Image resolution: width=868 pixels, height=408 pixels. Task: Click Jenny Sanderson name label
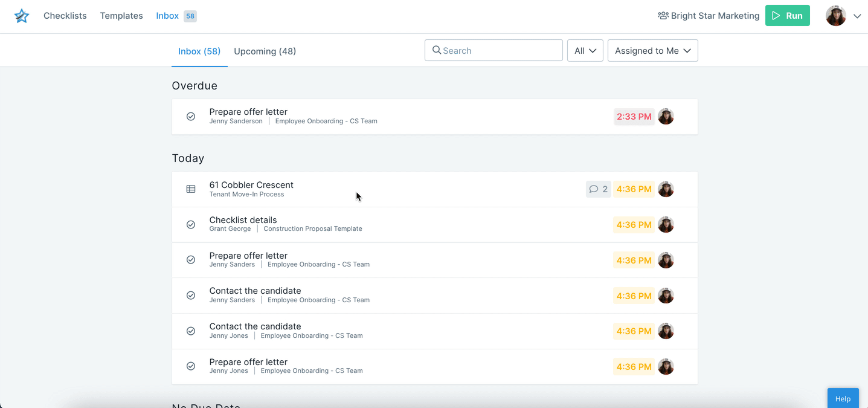pos(236,121)
